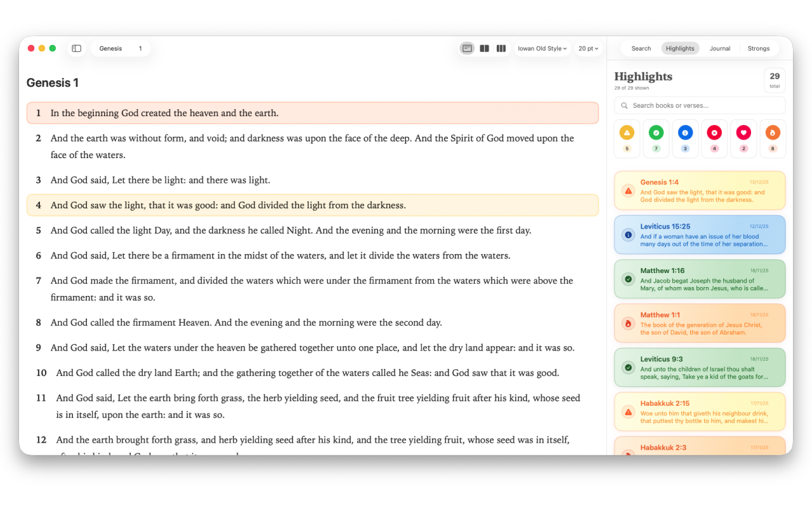Viewport: 812px width, 508px height.
Task: Click the date 12/12/25 on Leviticus card
Action: pyautogui.click(x=759, y=226)
